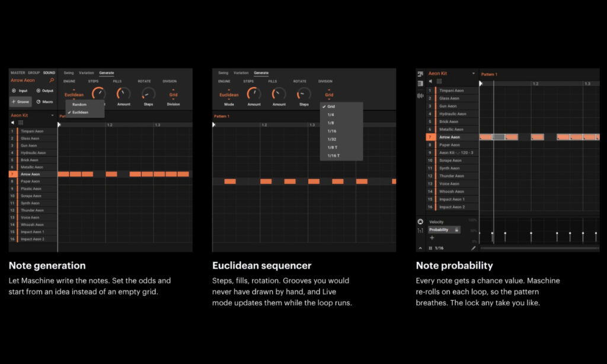Click the speaker audition icon under Aeon Kit in Note generation screenshot
The width and height of the screenshot is (607, 364).
coord(13,122)
